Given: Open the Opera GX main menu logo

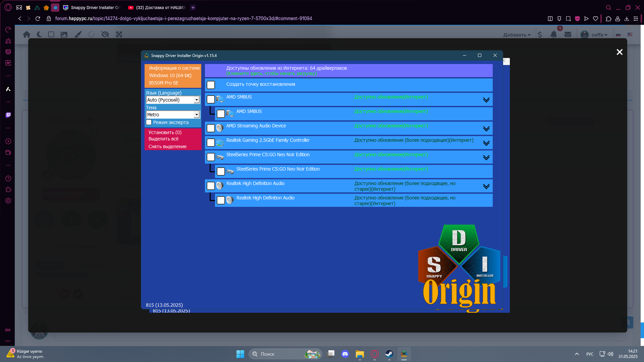Looking at the screenshot, I should [8, 7].
